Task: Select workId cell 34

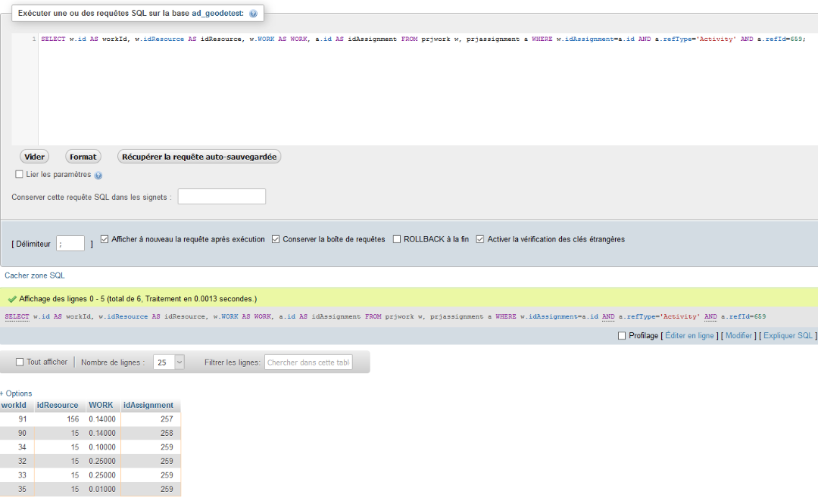Action: 17,447
